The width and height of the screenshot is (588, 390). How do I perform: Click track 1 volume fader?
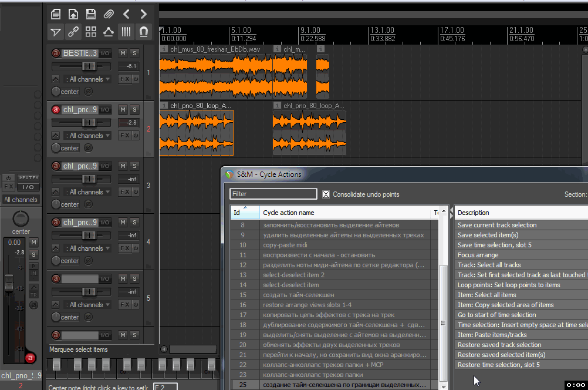click(89, 66)
